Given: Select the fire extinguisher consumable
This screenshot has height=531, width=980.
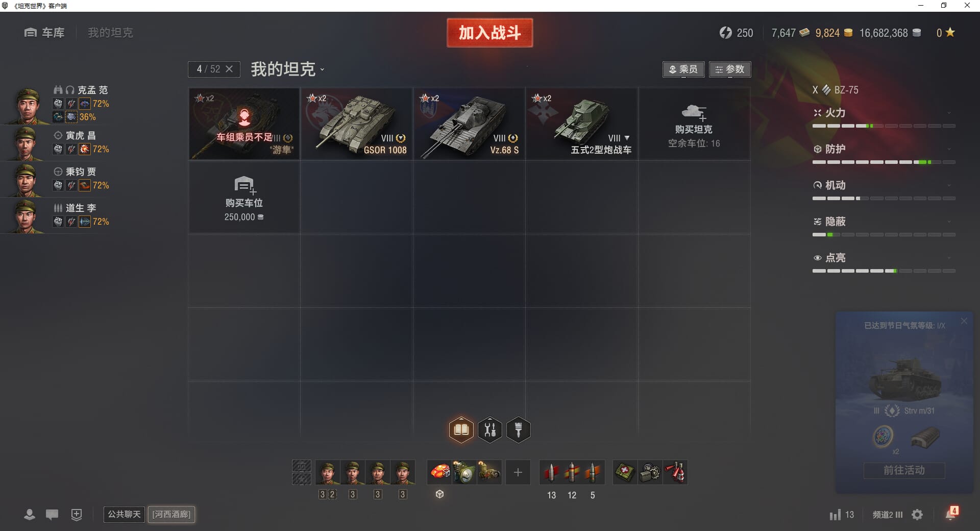Looking at the screenshot, I should [675, 472].
